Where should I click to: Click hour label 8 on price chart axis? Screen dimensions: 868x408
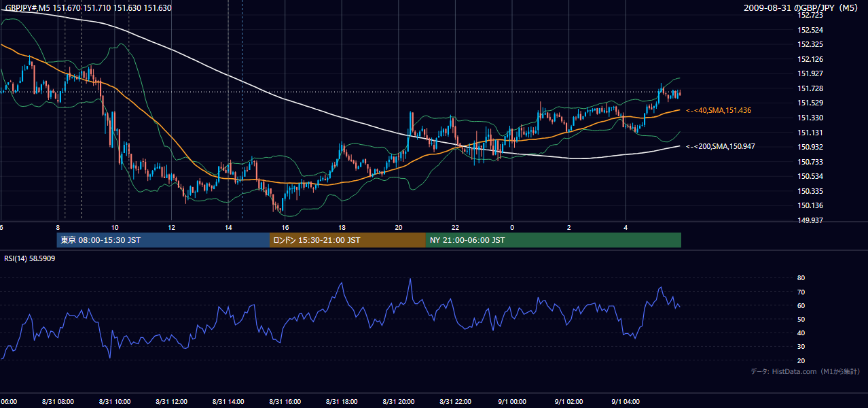pyautogui.click(x=58, y=227)
